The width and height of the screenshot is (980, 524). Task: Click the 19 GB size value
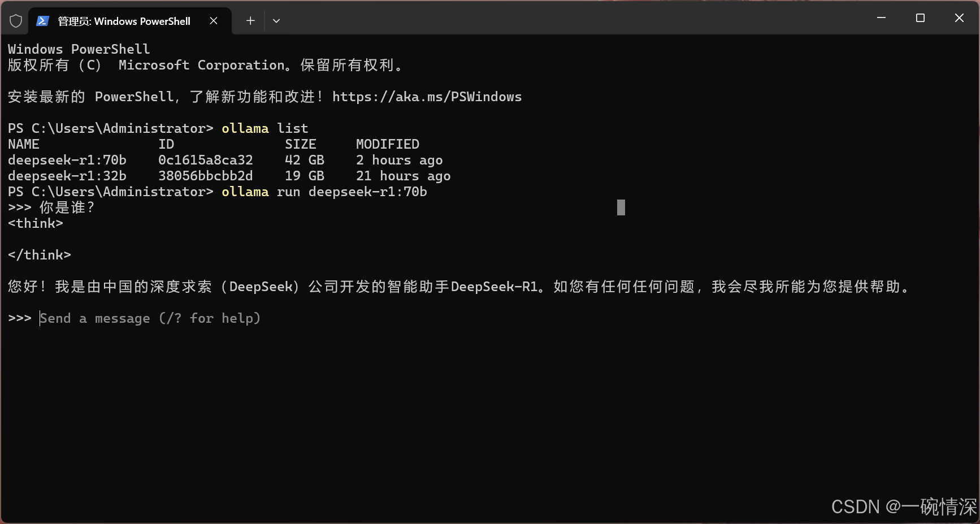coord(305,176)
